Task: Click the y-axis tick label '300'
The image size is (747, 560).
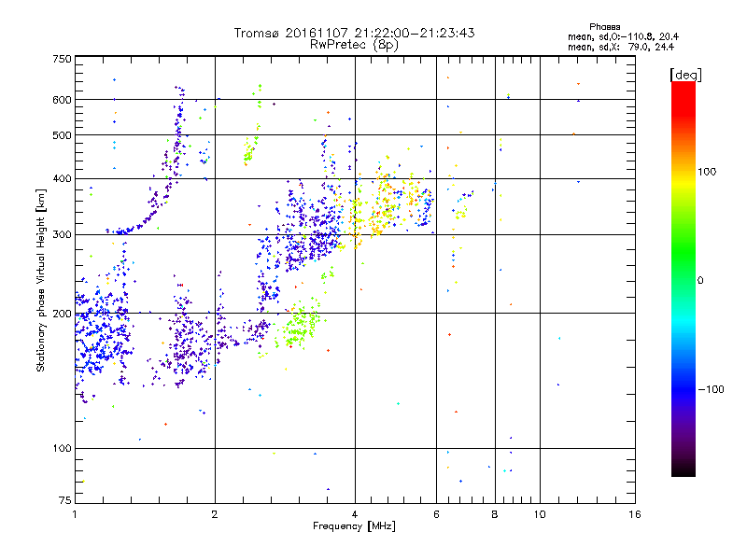Action: pos(62,235)
